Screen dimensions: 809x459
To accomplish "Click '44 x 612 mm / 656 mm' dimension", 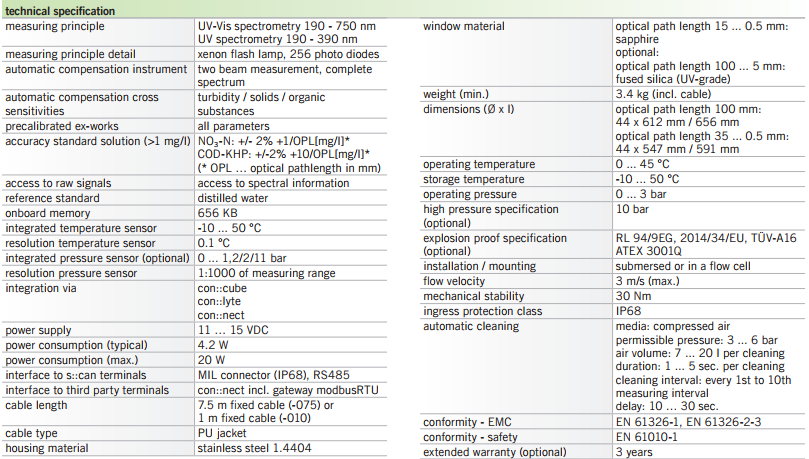I will (x=677, y=122).
